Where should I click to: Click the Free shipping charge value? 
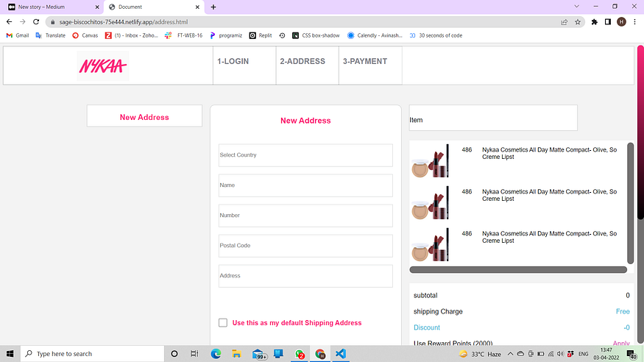click(623, 311)
